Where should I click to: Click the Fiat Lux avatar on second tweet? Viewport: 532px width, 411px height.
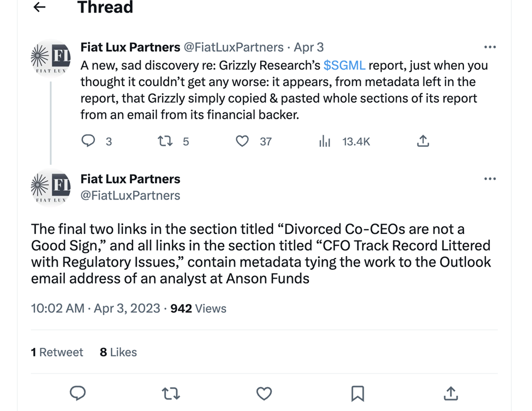[51, 188]
